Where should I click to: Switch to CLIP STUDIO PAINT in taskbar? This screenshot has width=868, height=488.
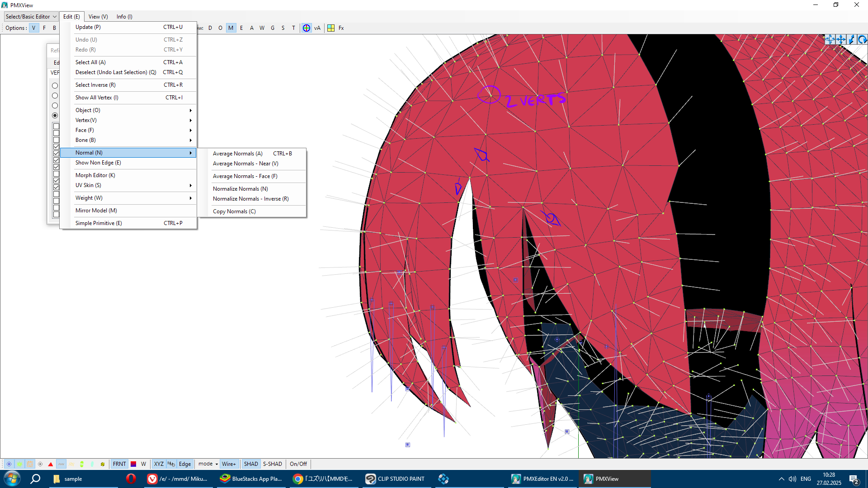(x=396, y=479)
